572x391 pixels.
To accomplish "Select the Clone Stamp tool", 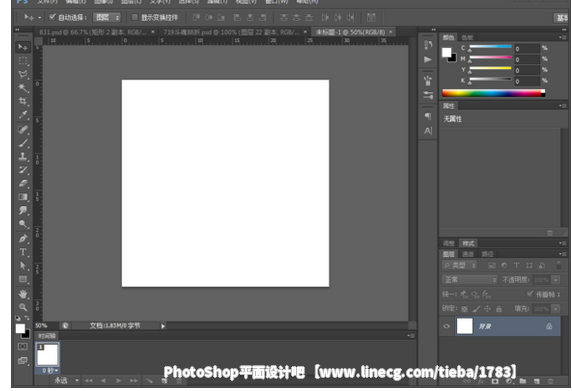I will click(23, 156).
